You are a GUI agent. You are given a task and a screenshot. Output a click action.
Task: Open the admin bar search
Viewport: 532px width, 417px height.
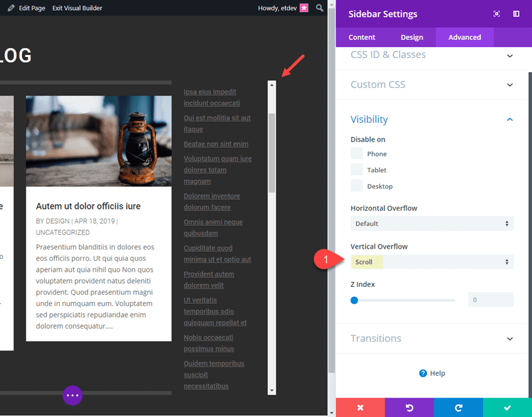tap(320, 8)
